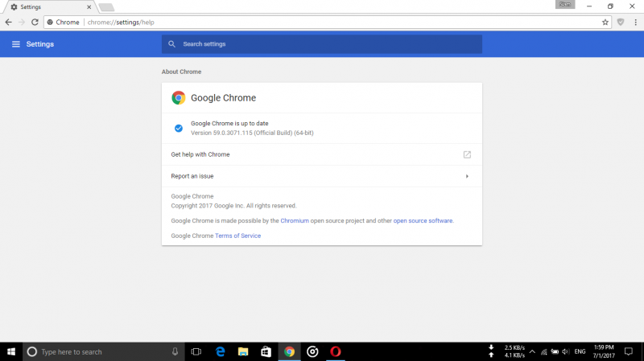This screenshot has height=361, width=644.
Task: Click the Type here to search box
Action: pyautogui.click(x=103, y=351)
